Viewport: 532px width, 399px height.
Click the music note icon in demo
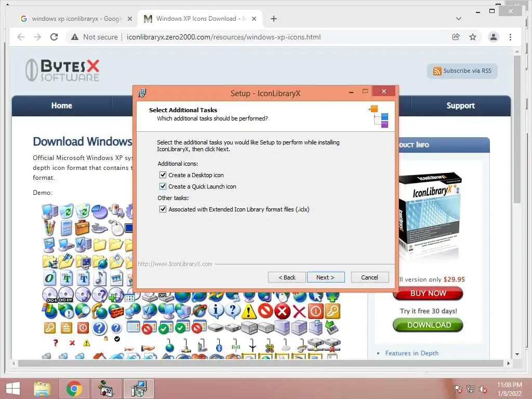99,277
